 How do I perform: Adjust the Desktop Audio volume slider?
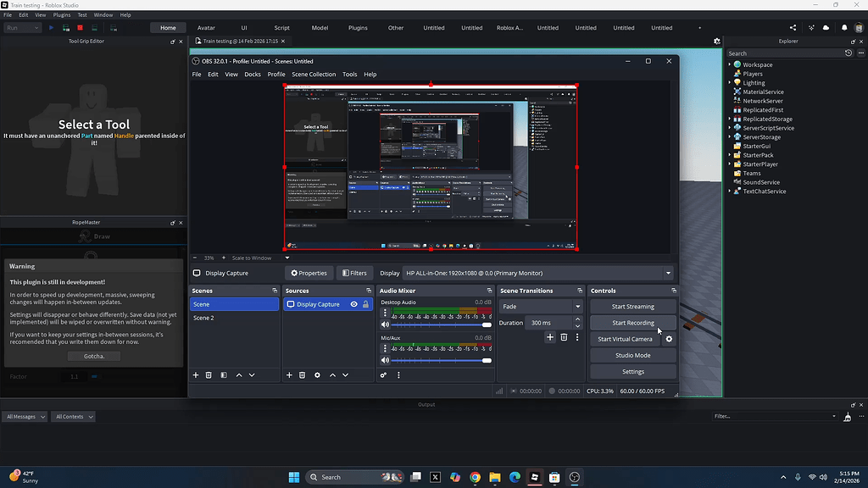coord(441,324)
